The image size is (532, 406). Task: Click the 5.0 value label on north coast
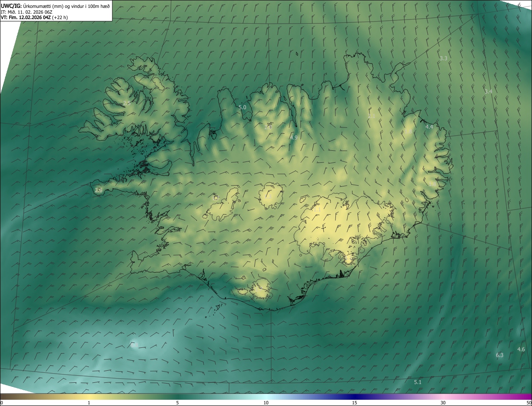point(242,108)
